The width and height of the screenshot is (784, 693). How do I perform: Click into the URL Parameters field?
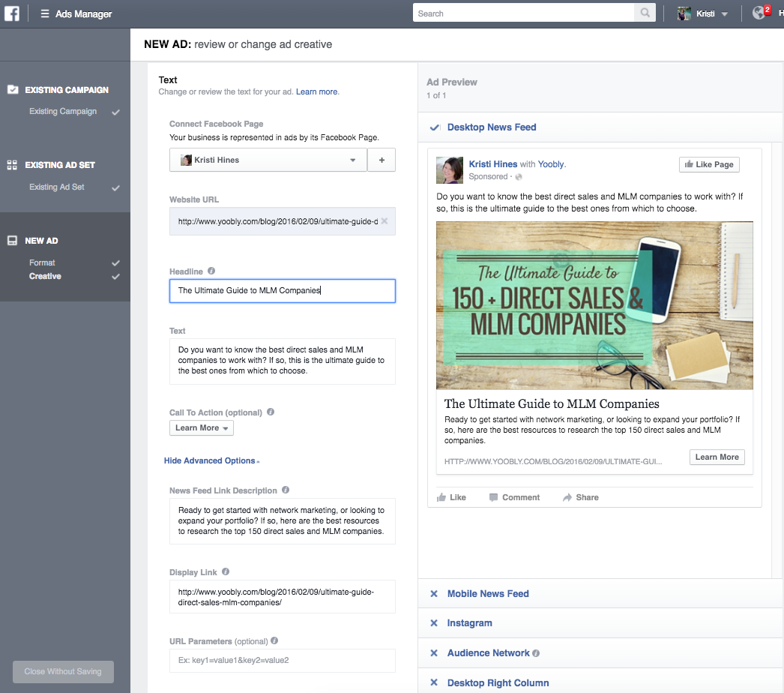click(x=282, y=661)
